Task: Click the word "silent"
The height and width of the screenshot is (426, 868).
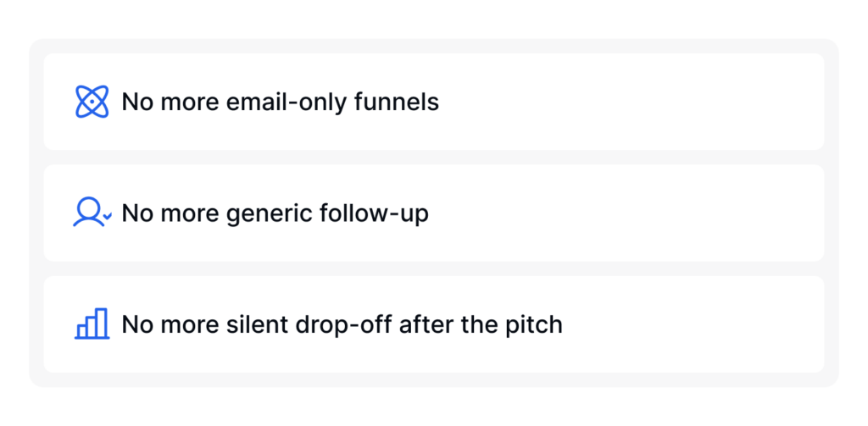Action: [x=258, y=324]
